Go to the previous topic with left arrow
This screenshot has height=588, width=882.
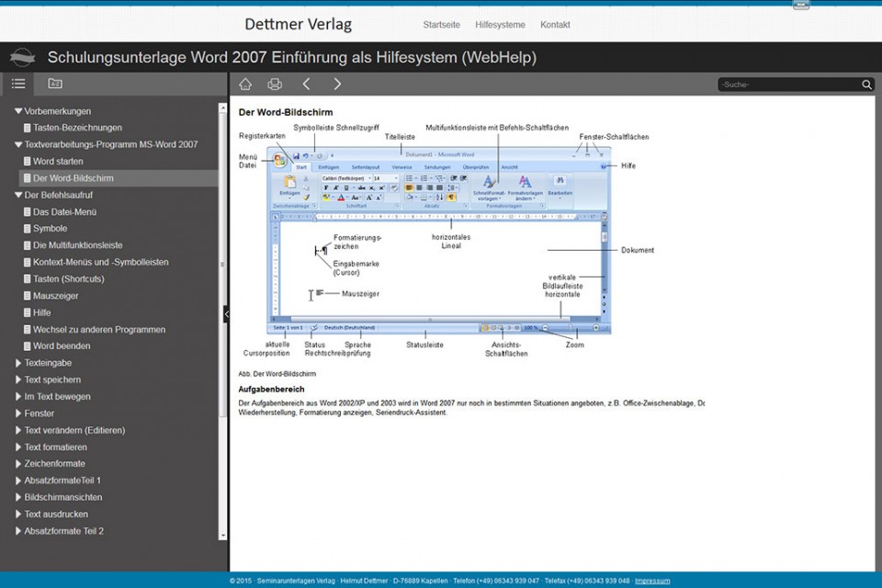[x=306, y=85]
